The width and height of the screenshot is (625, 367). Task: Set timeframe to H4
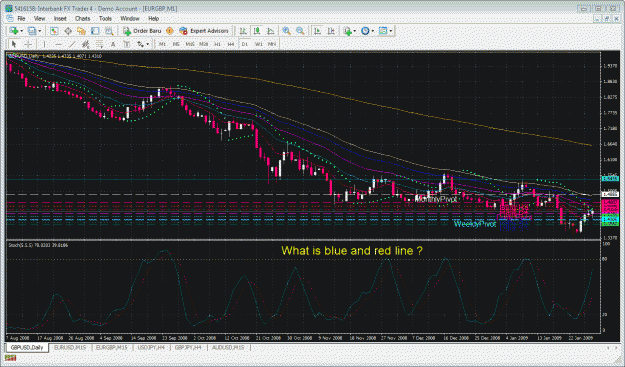231,44
